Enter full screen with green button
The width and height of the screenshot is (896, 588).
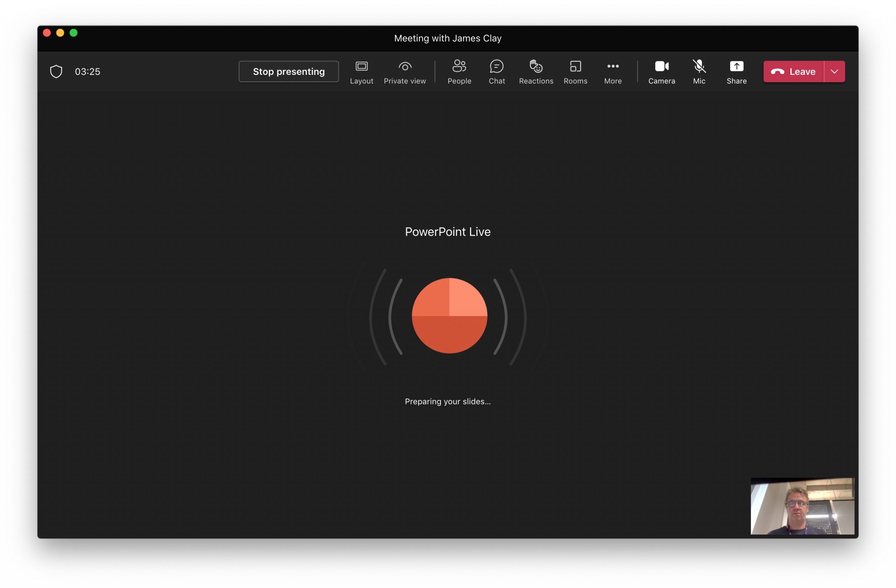point(74,33)
